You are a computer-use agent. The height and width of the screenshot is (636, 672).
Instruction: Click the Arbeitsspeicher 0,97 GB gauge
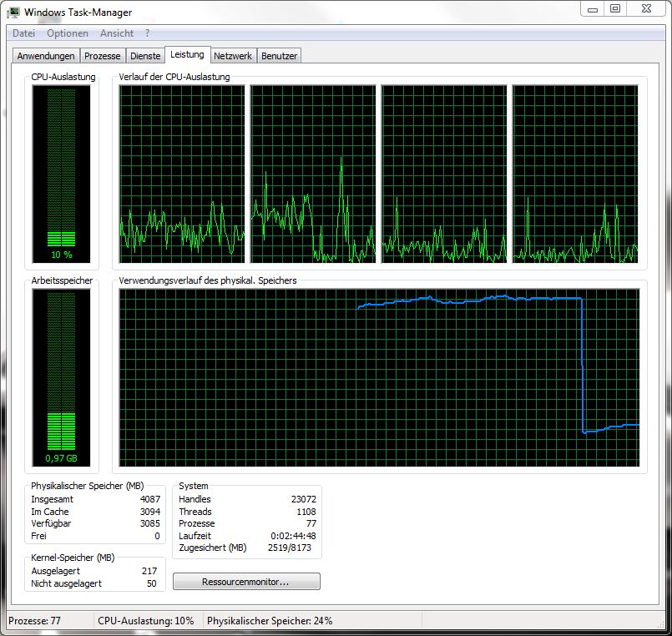coord(61,377)
